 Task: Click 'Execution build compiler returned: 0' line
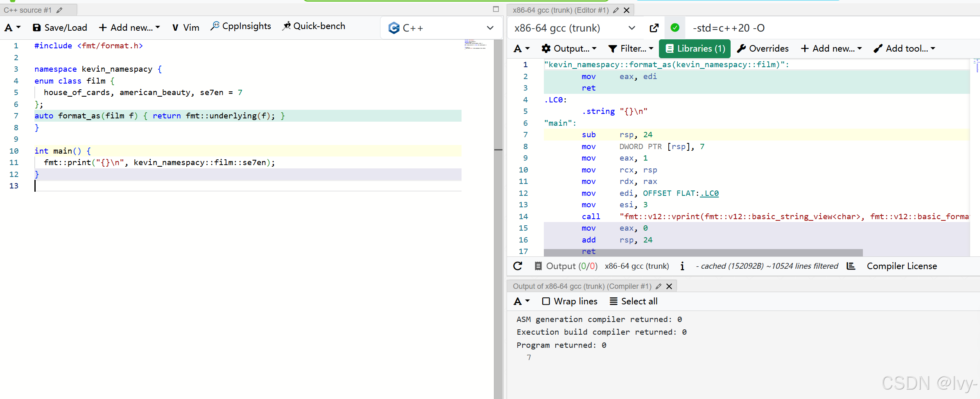[602, 332]
